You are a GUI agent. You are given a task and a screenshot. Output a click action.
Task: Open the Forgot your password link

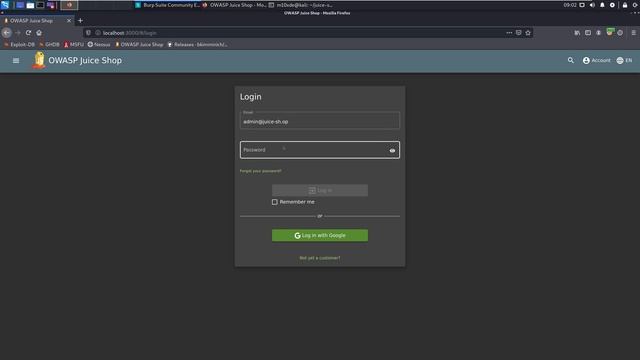pyautogui.click(x=260, y=171)
